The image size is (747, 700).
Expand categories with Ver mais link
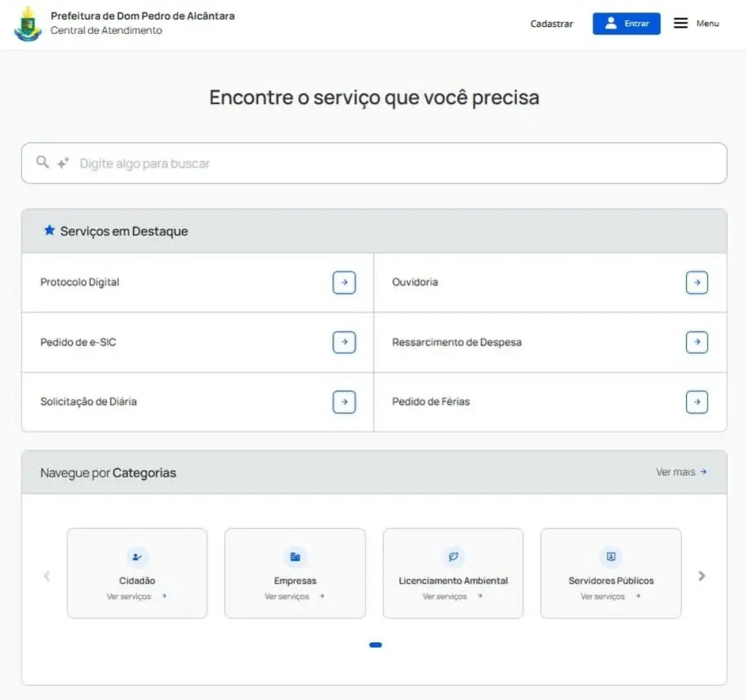point(681,472)
